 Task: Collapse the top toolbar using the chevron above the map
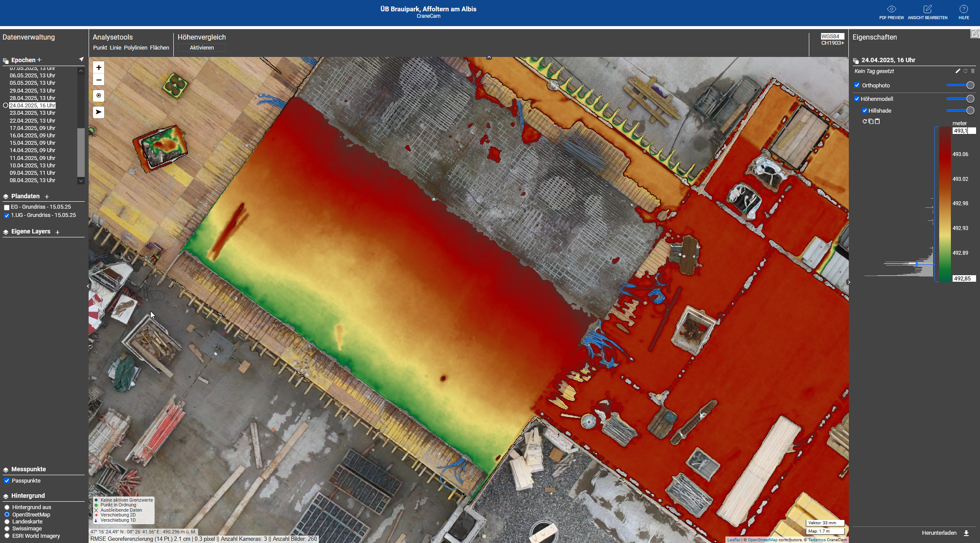coord(489,57)
